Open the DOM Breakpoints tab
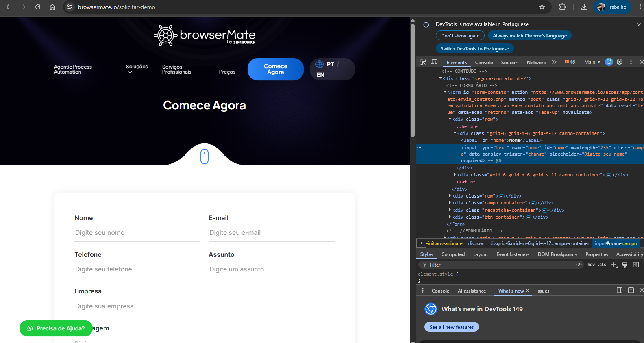Viewport: 644px width, 343px height. coord(557,254)
